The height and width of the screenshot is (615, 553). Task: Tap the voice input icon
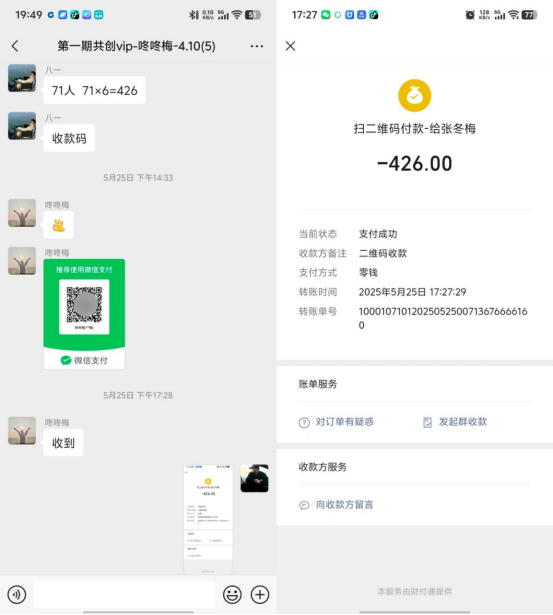pyautogui.click(x=17, y=595)
